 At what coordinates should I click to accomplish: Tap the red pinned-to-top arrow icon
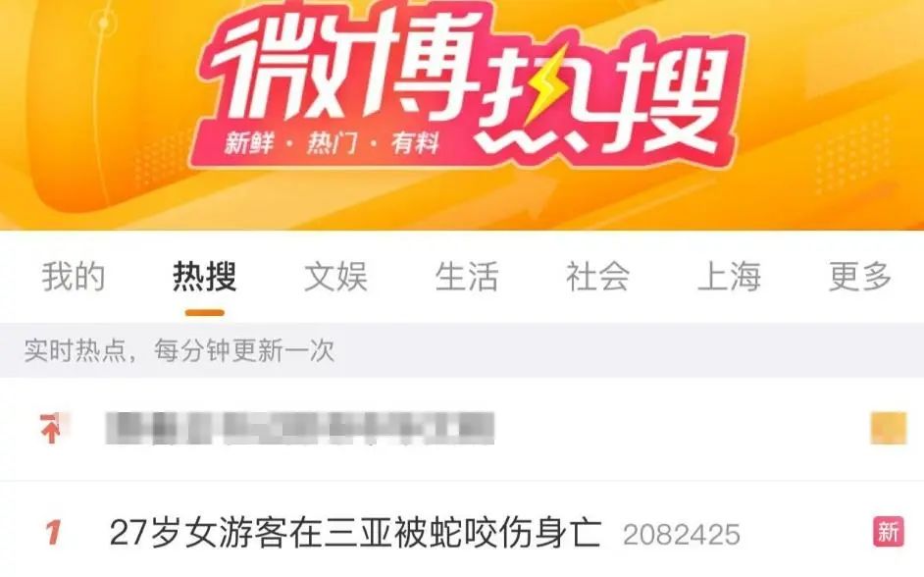[51, 428]
